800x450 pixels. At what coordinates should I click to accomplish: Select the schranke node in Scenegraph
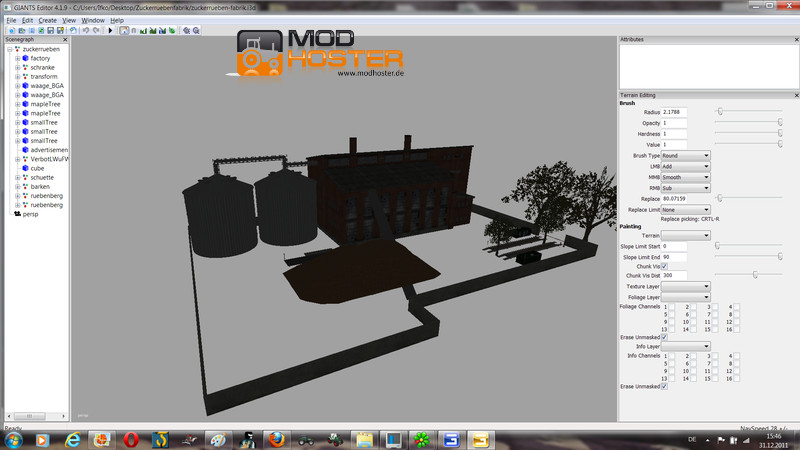point(42,67)
